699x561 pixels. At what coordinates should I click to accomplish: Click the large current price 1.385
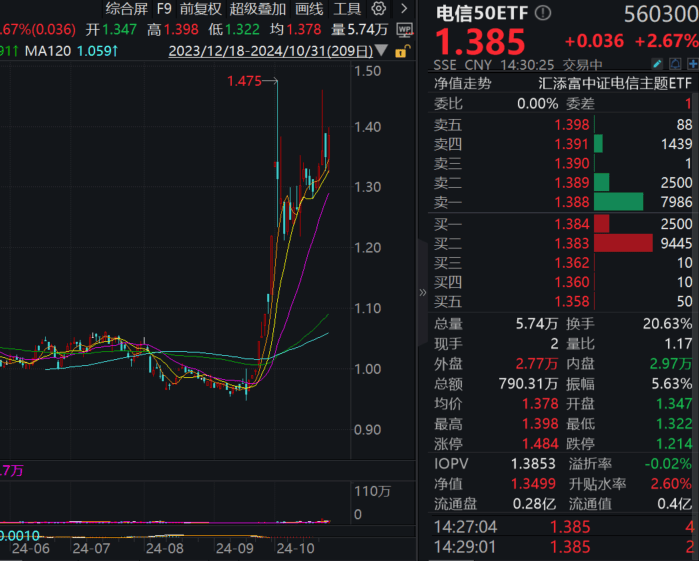click(480, 42)
